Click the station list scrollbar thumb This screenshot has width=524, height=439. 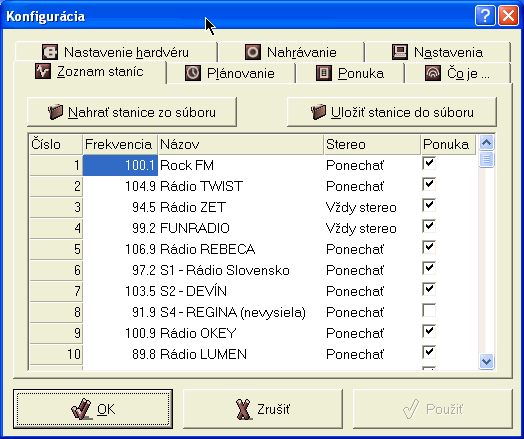tap(487, 159)
